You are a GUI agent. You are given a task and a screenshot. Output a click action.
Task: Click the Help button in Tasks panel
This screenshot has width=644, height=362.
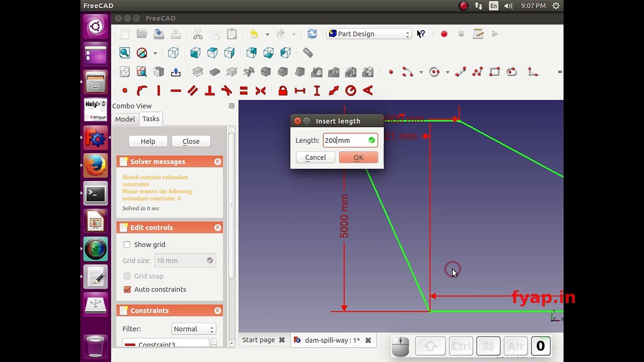click(148, 141)
